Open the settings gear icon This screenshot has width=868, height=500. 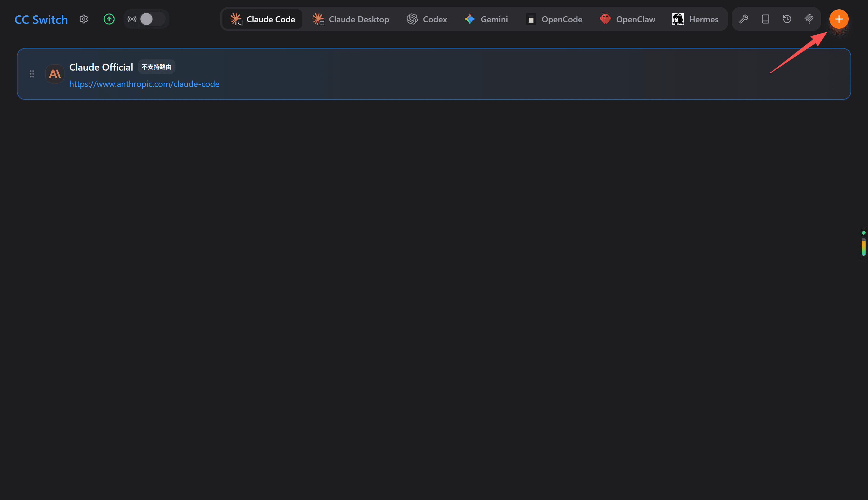click(84, 19)
